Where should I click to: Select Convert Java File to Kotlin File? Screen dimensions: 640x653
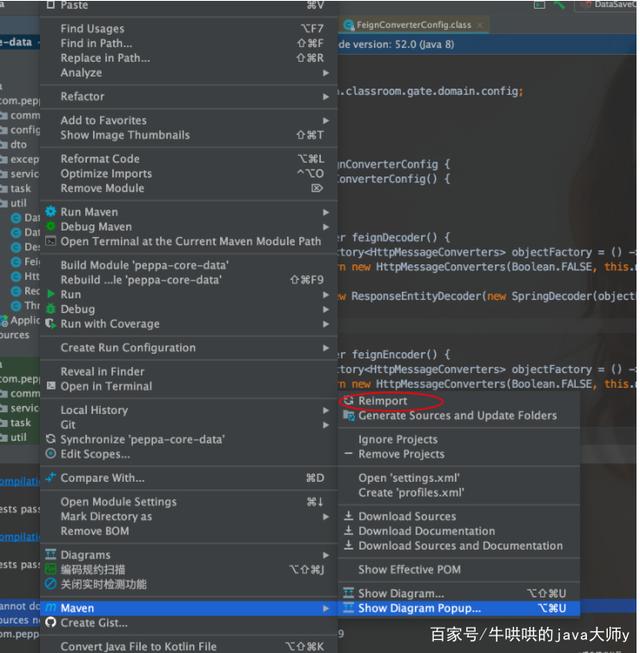[x=189, y=646]
